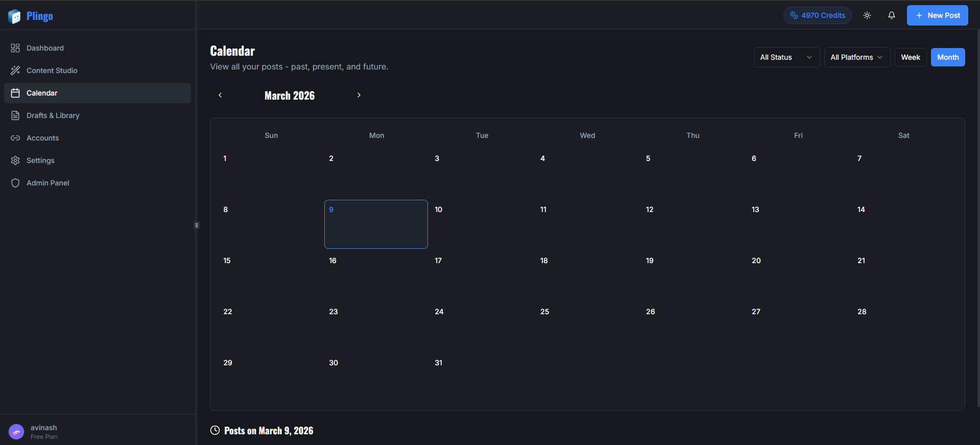Image resolution: width=980 pixels, height=445 pixels.
Task: Select March 21 on calendar
Action: 905,275
